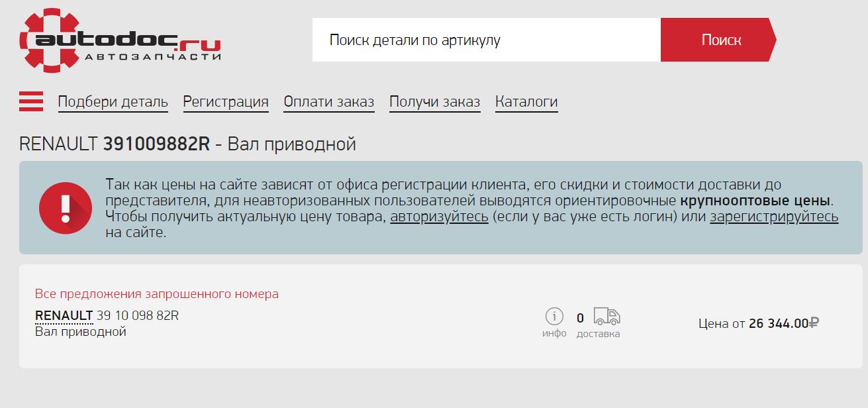The image size is (868, 408).
Task: Open the red hamburger menu
Action: [x=31, y=101]
